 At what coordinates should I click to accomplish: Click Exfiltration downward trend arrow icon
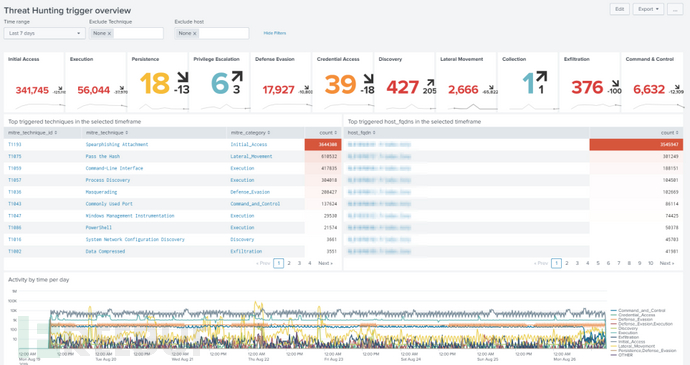(x=616, y=83)
